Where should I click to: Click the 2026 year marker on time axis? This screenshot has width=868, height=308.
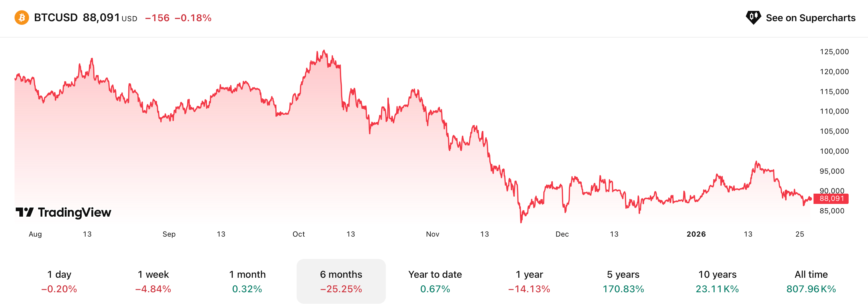[696, 234]
